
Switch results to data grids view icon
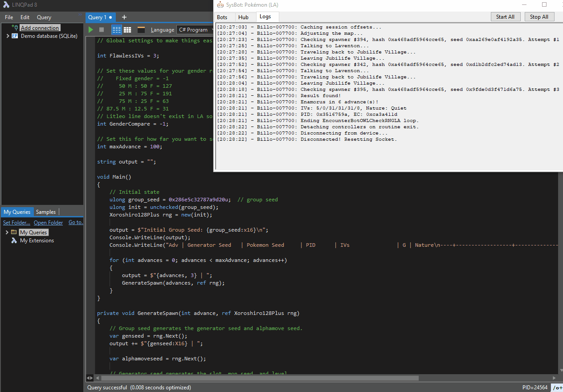(127, 29)
